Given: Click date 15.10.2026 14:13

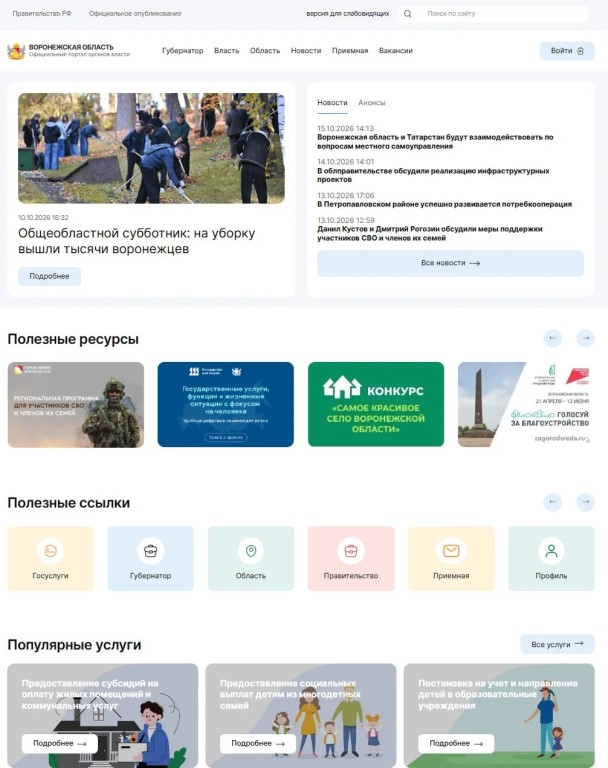Looking at the screenshot, I should [x=345, y=128].
